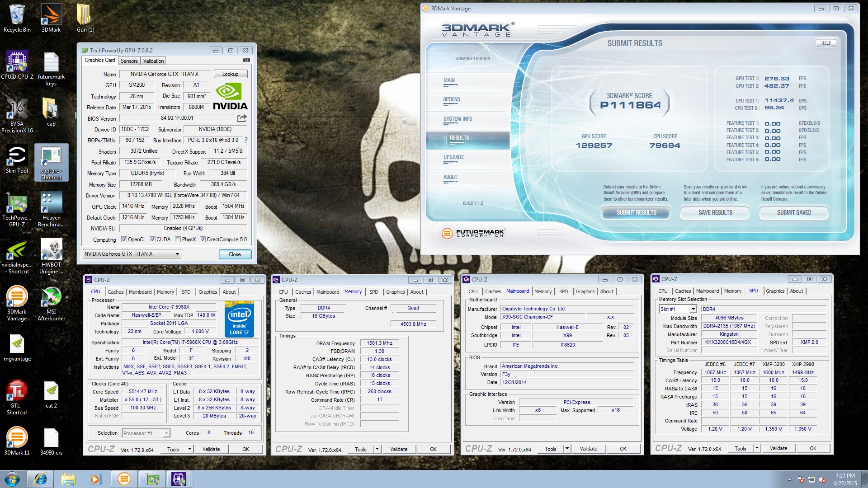Launch MSI Afterburner desktop icon
Image resolution: width=868 pixels, height=488 pixels.
pyautogui.click(x=51, y=304)
